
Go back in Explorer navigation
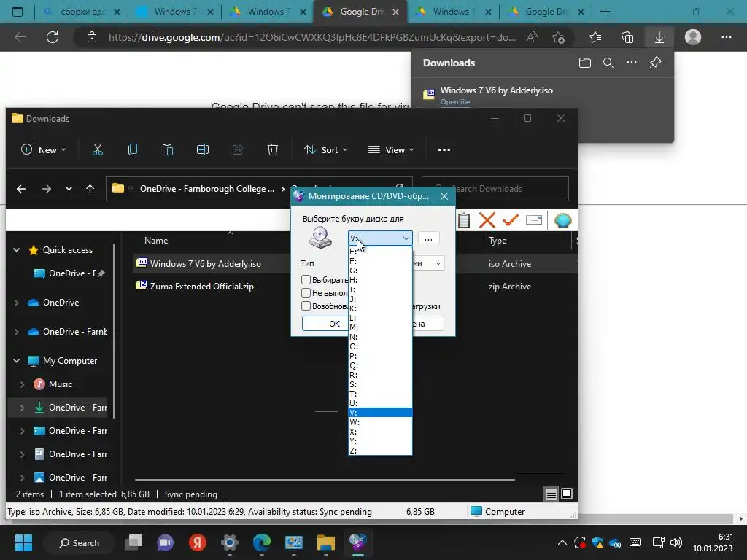click(x=21, y=189)
